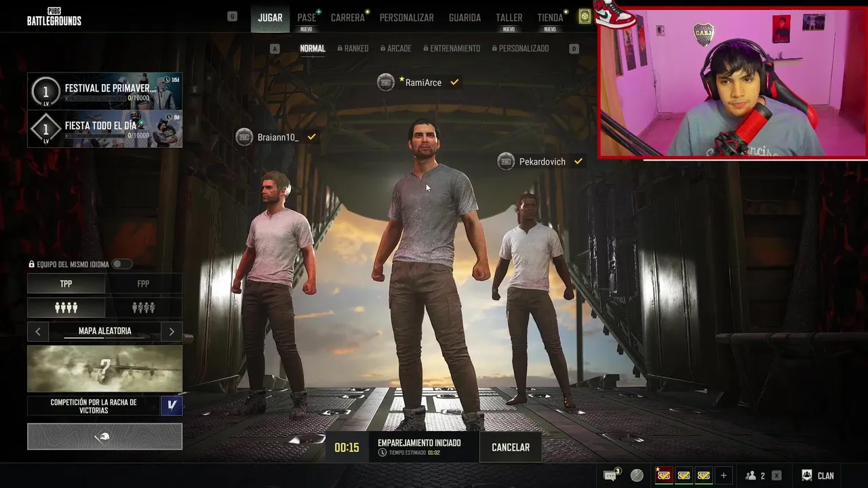Open the coin icon beside TIENDA
Image resolution: width=868 pixels, height=488 pixels.
pos(585,17)
